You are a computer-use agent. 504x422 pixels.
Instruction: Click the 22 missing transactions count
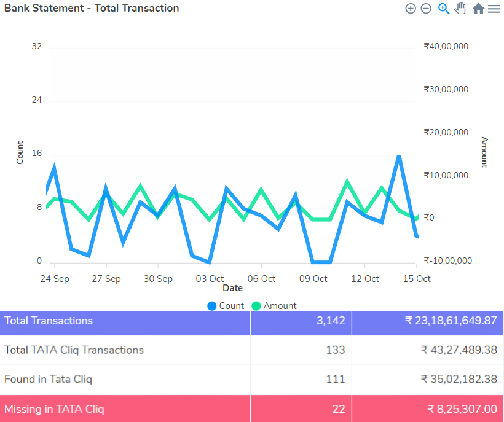(x=338, y=409)
